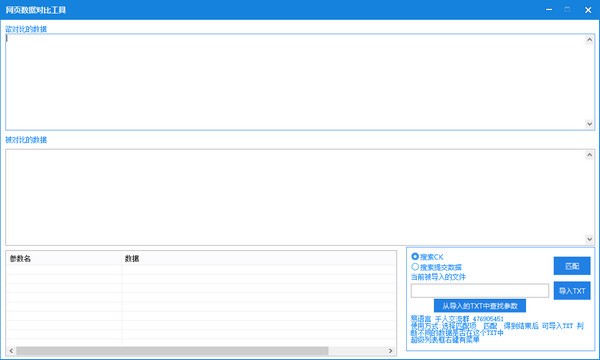The width and height of the screenshot is (600, 360).
Task: Click the table's right scroll arrow
Action: coord(390,350)
